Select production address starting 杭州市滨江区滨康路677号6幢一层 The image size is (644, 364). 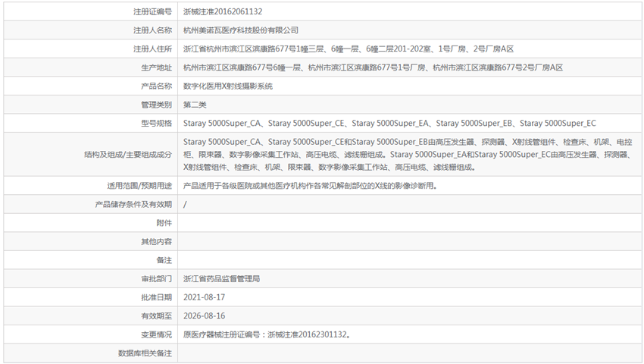[373, 67]
